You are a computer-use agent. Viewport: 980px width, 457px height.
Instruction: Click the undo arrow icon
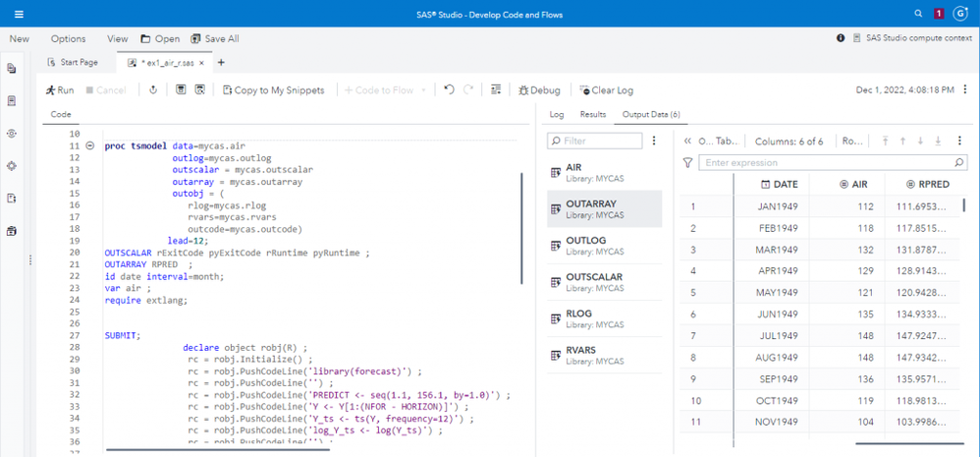pos(449,90)
